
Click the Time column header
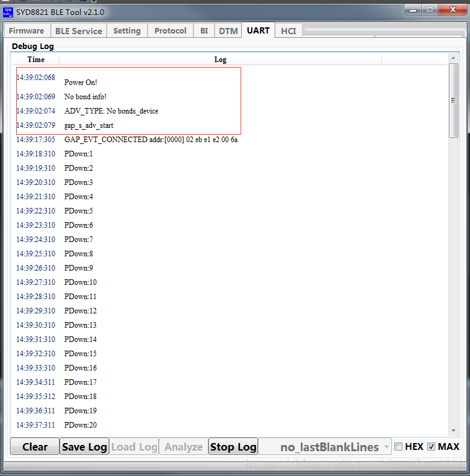(x=36, y=60)
